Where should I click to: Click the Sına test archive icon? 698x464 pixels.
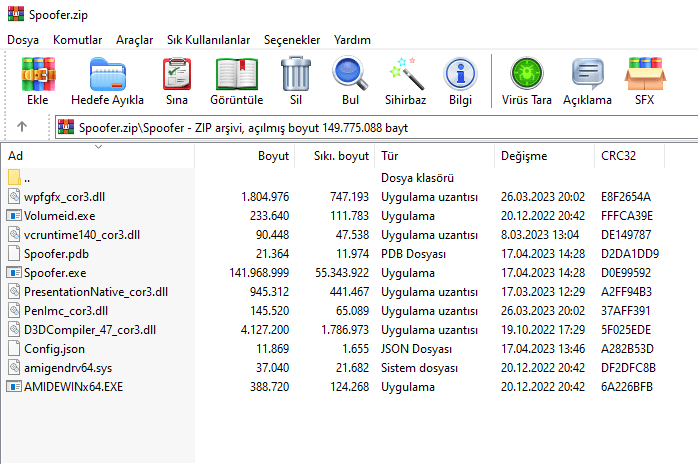point(177,74)
